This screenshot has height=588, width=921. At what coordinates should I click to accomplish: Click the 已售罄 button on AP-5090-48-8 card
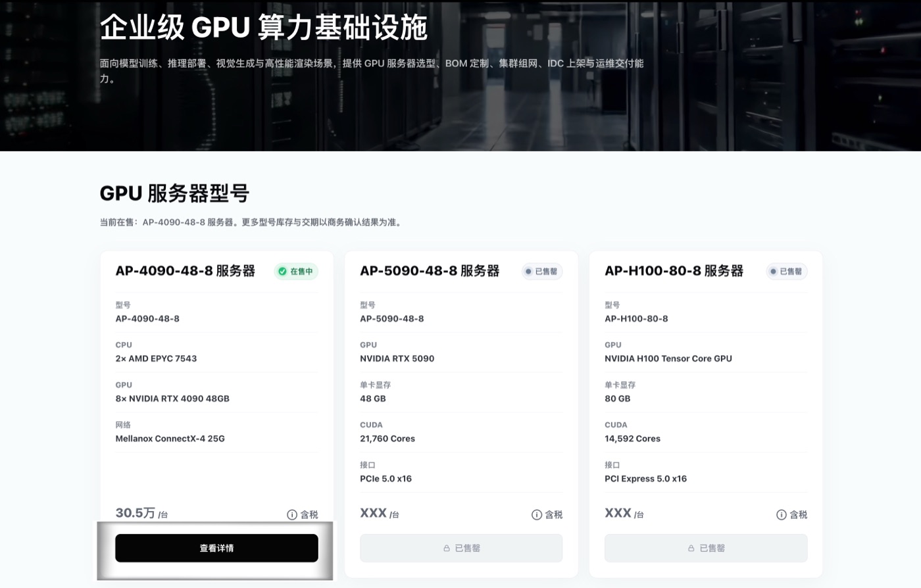click(x=461, y=548)
